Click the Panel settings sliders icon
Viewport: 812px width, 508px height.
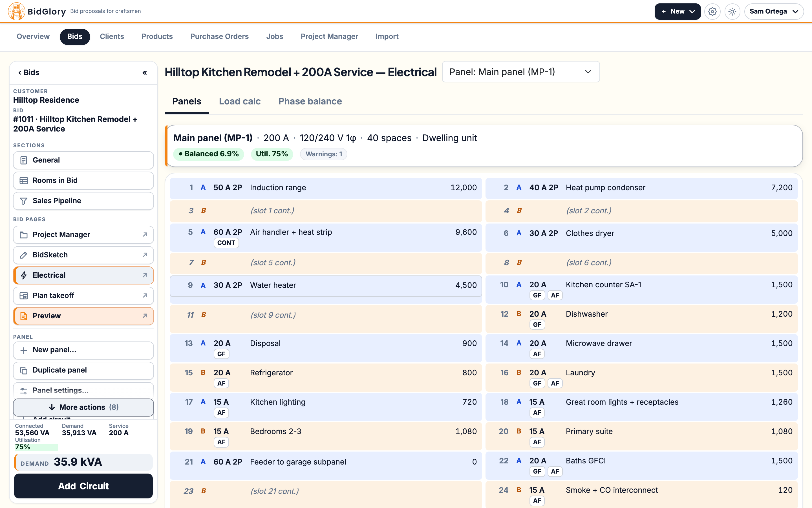(x=23, y=390)
